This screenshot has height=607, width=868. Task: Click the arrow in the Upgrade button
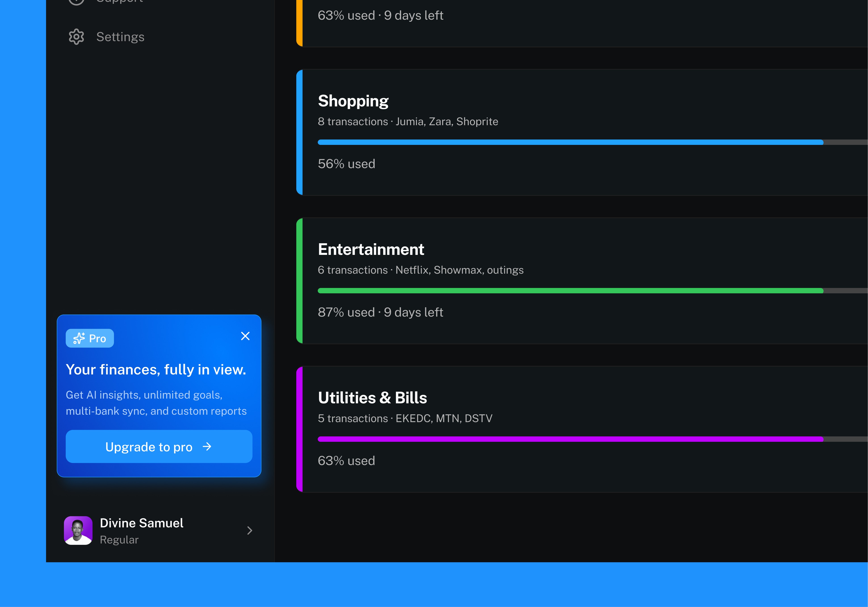[x=207, y=447]
